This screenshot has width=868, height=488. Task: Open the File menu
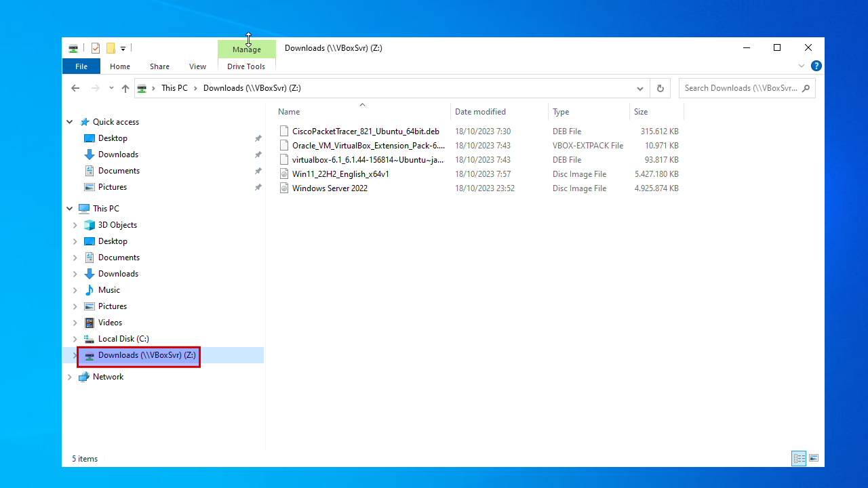click(x=81, y=66)
